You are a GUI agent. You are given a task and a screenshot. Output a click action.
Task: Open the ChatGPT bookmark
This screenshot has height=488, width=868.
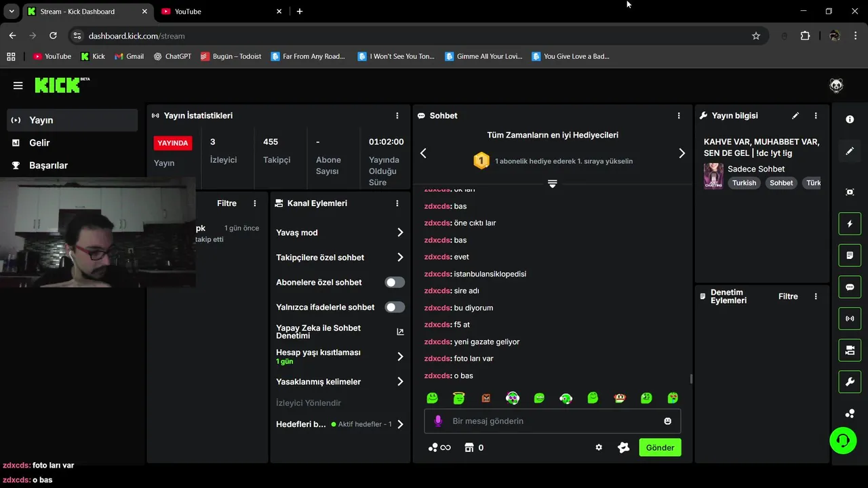172,56
